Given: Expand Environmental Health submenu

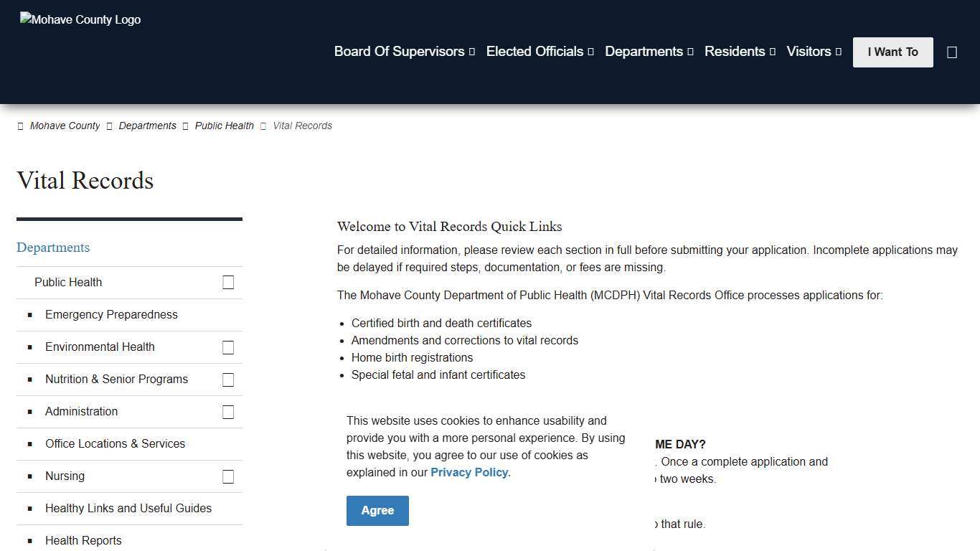Looking at the screenshot, I should coord(228,347).
